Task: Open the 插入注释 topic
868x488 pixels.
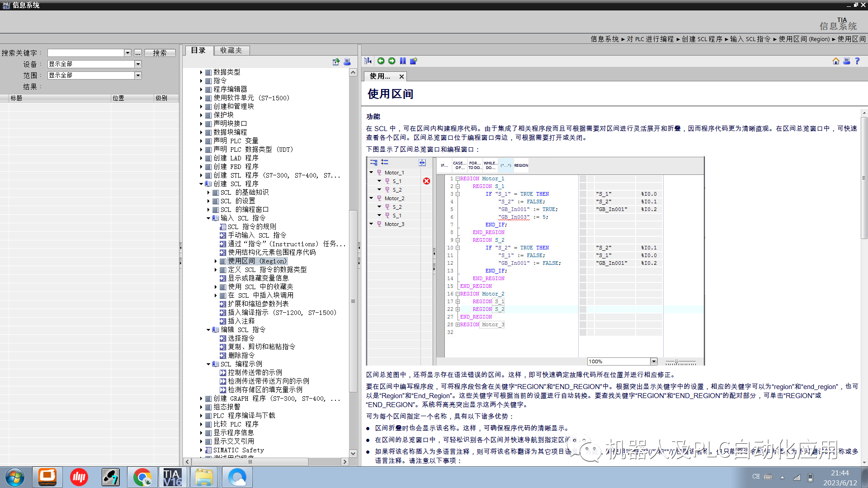Action: pyautogui.click(x=241, y=321)
